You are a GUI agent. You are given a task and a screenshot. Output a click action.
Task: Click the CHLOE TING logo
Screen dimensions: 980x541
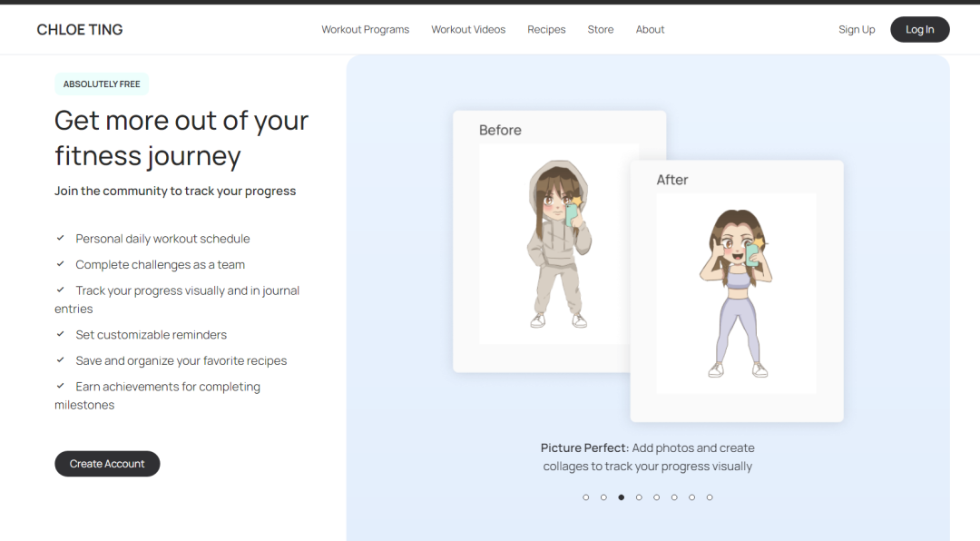(x=79, y=29)
